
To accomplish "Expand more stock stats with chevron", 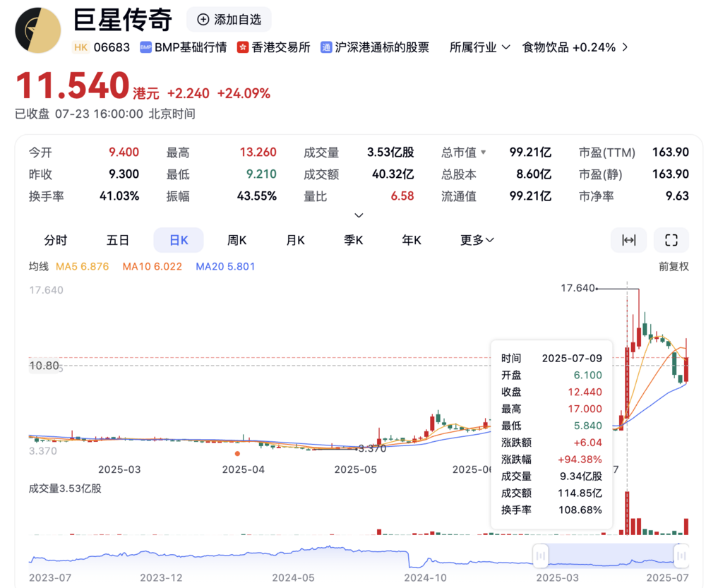I will tap(359, 215).
